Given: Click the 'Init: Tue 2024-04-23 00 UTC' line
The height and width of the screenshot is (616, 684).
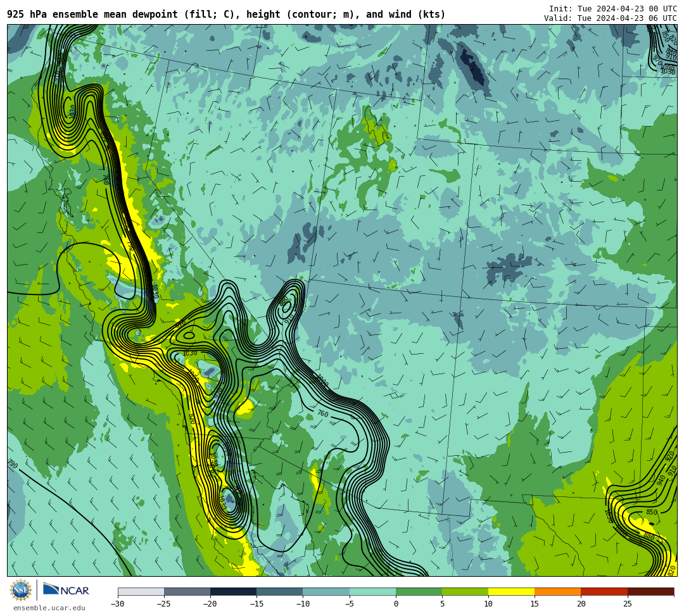Looking at the screenshot, I should [613, 8].
